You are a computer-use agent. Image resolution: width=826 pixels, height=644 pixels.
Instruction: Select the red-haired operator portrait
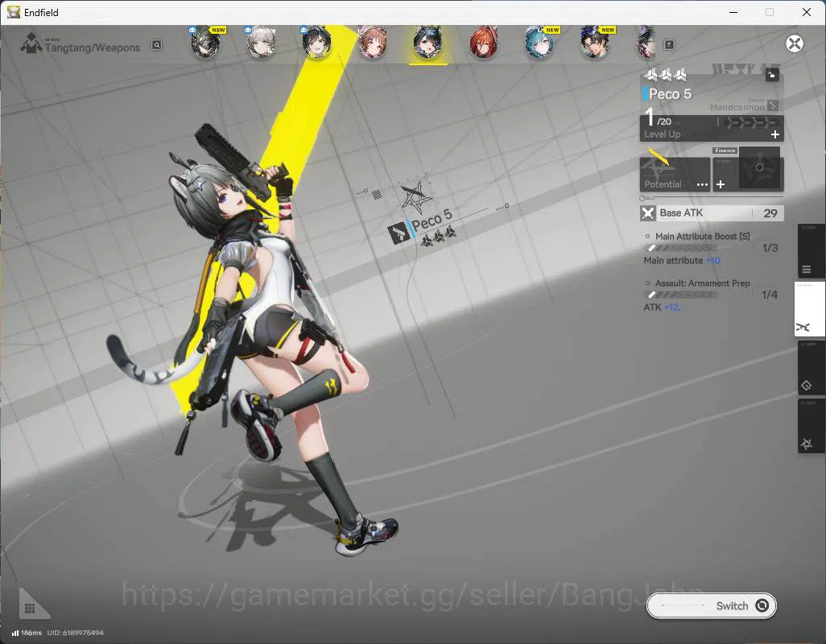click(484, 42)
